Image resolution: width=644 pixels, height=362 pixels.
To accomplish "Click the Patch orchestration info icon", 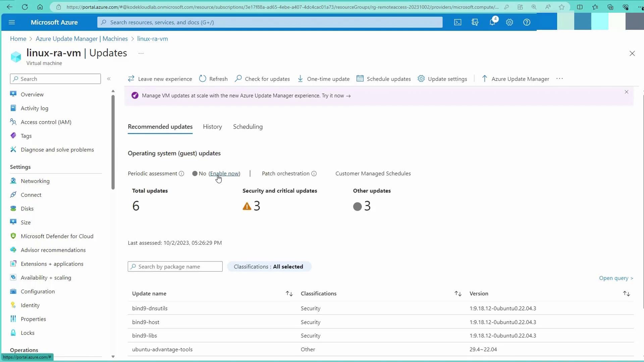I will [x=314, y=174].
